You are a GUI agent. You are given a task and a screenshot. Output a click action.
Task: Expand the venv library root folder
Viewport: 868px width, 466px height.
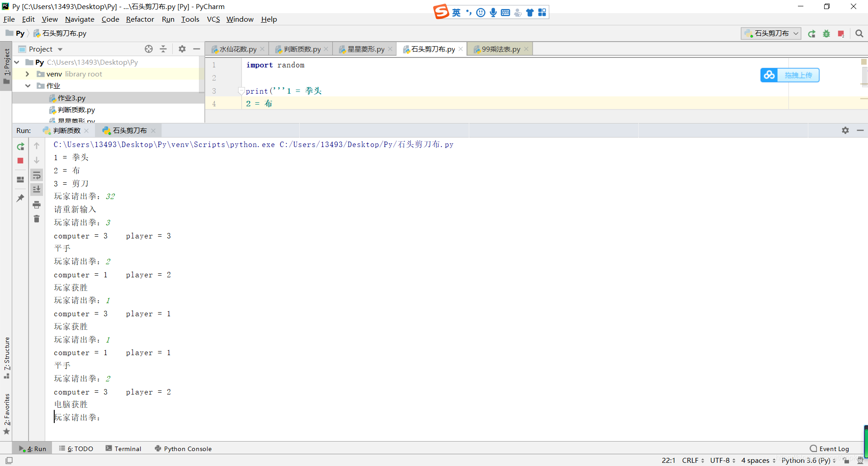28,74
